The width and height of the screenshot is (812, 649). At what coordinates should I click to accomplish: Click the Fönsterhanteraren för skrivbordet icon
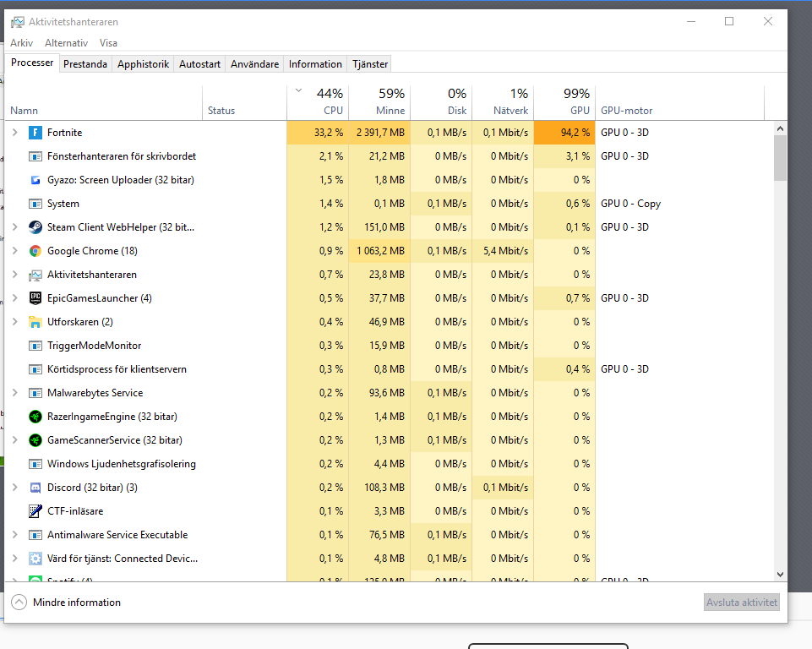pyautogui.click(x=35, y=156)
